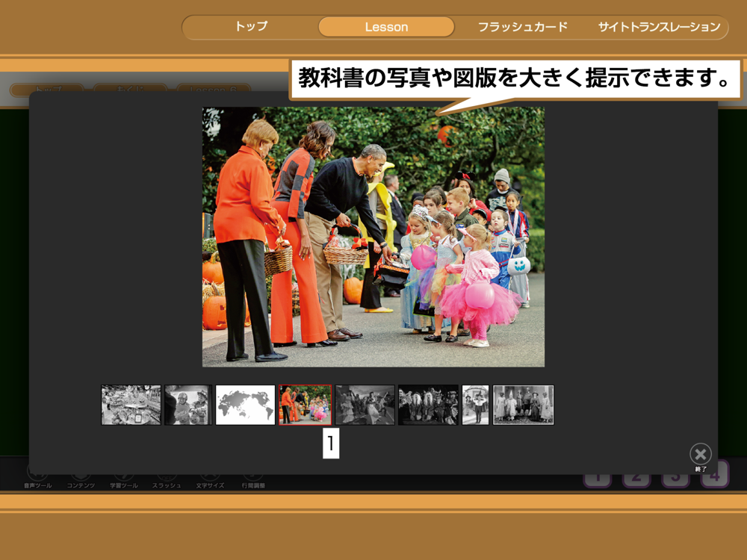Open the last vintage costume group thumbnail
Screen dimensions: 747x560
(x=523, y=405)
